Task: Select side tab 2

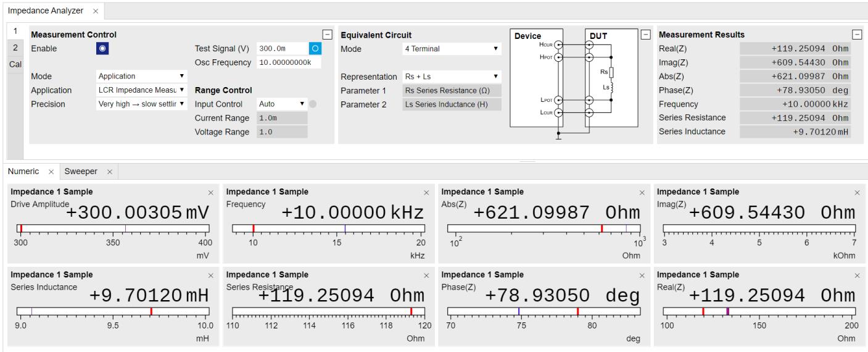Action: pos(14,48)
